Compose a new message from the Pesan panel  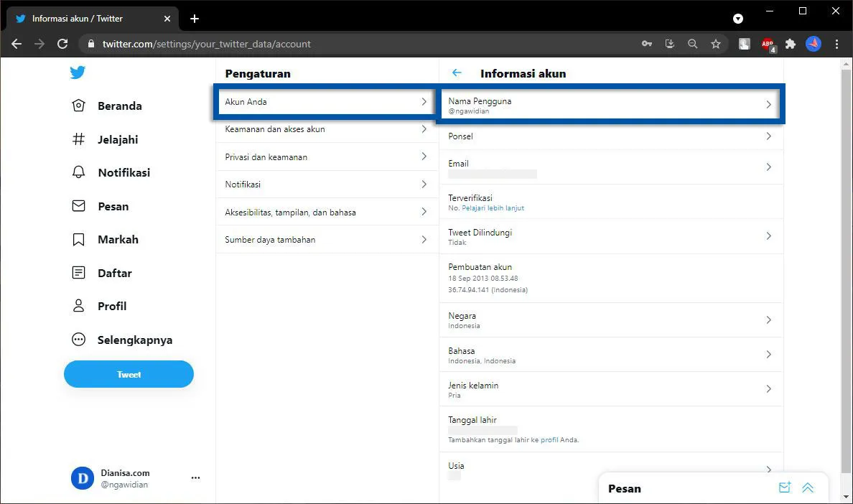[784, 487]
